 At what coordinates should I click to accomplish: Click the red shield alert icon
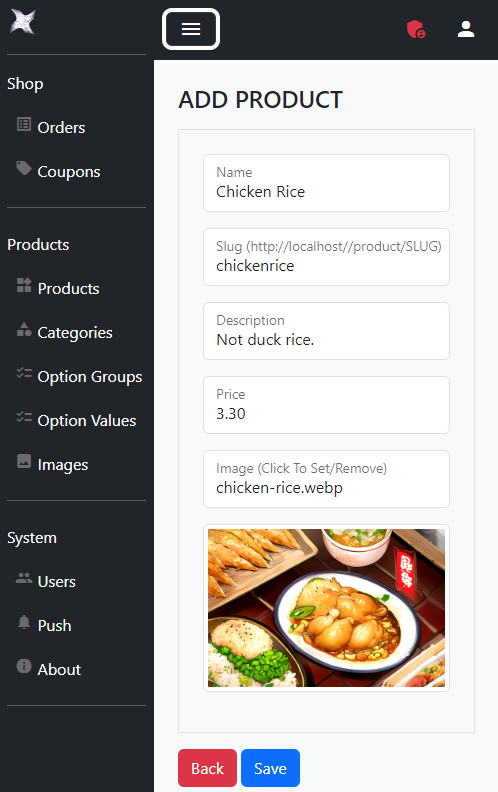(x=416, y=29)
